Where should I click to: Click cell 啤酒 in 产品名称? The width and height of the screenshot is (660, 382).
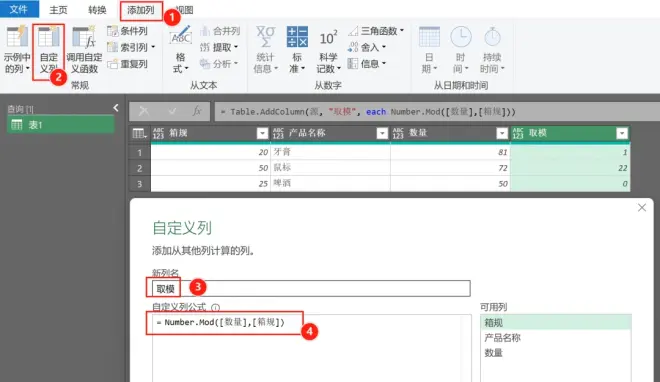pyautogui.click(x=330, y=183)
